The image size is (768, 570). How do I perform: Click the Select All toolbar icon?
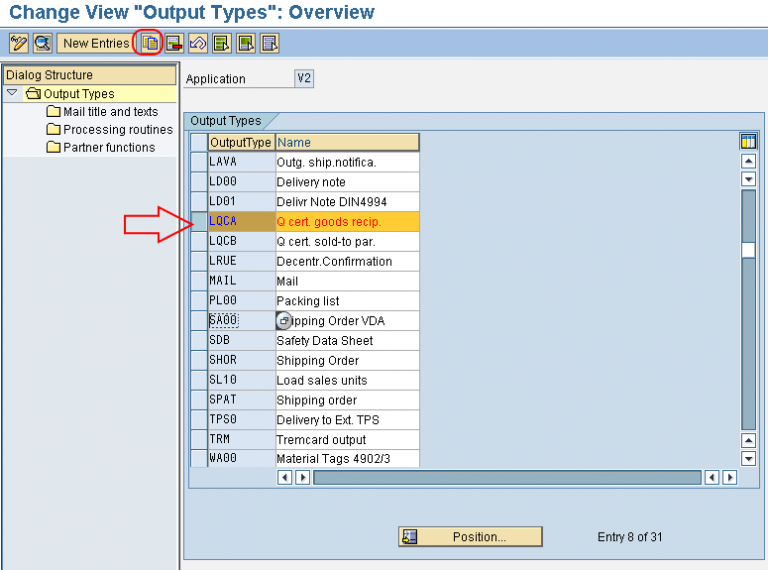click(x=222, y=43)
